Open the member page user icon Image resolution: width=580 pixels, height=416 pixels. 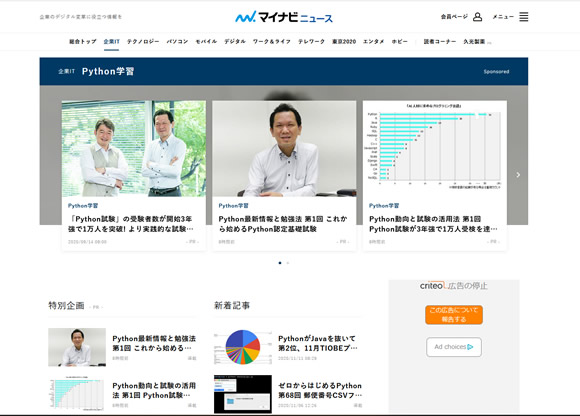[478, 17]
